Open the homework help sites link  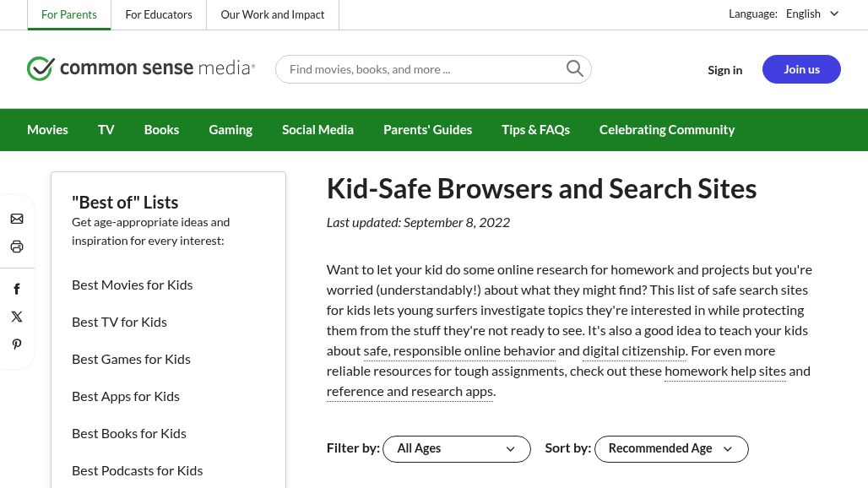click(724, 371)
